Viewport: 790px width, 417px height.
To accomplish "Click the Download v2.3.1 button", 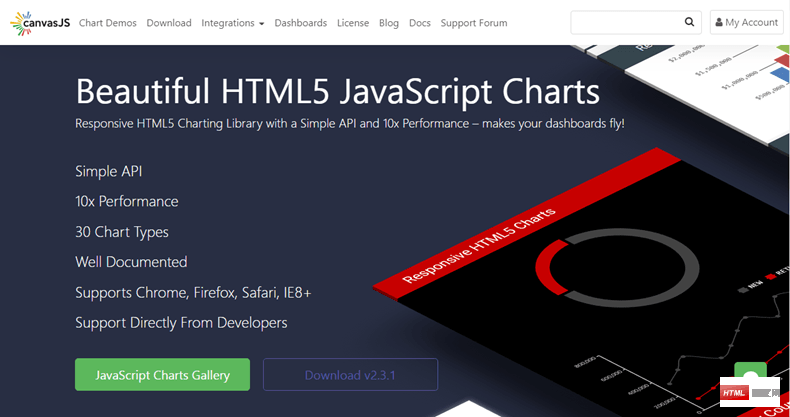I will (351, 375).
